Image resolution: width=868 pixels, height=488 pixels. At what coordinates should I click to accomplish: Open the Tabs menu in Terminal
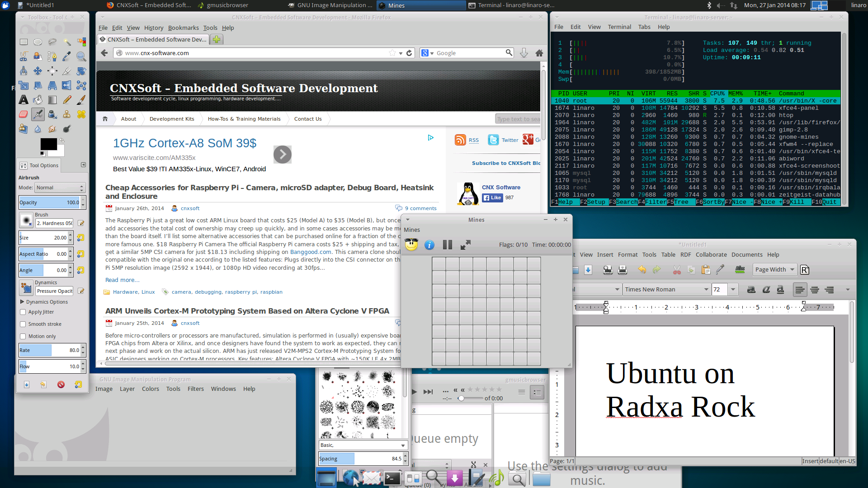coord(644,27)
